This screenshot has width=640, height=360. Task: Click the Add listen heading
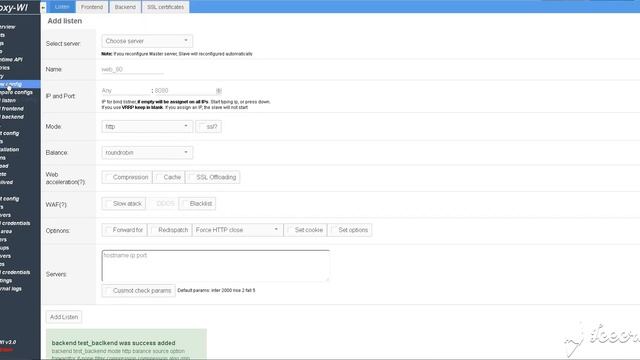pyautogui.click(x=64, y=21)
